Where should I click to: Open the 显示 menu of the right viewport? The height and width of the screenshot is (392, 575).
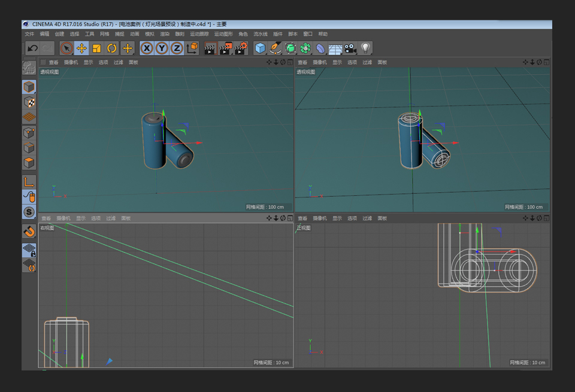[337, 62]
